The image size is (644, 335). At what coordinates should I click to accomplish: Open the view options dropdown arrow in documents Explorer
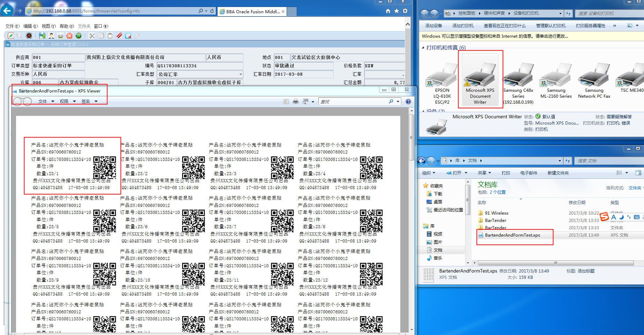[627, 173]
